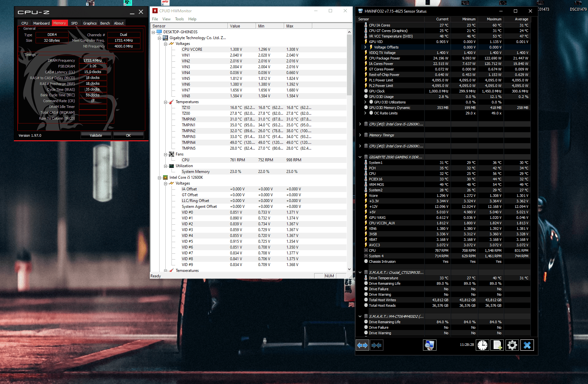This screenshot has width=588, height=384.
Task: Expand GPU D3D Utilizations row
Action: (365, 102)
